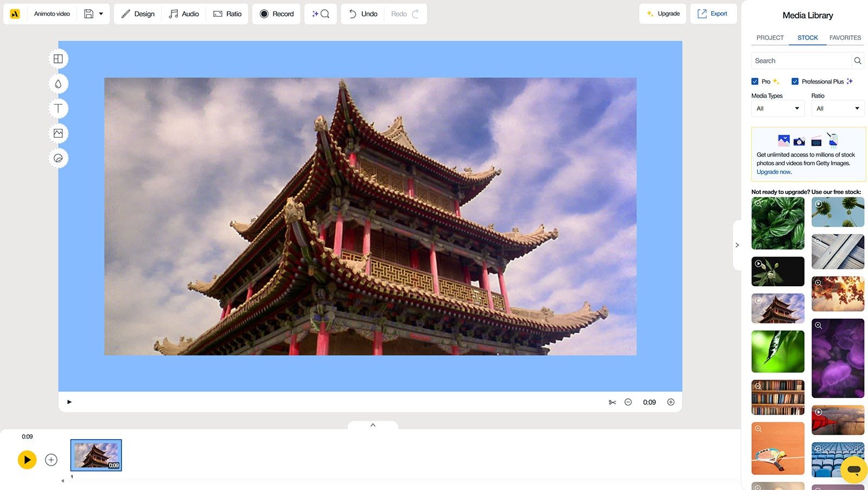Open the PROJECT tab in Media Library

[770, 37]
